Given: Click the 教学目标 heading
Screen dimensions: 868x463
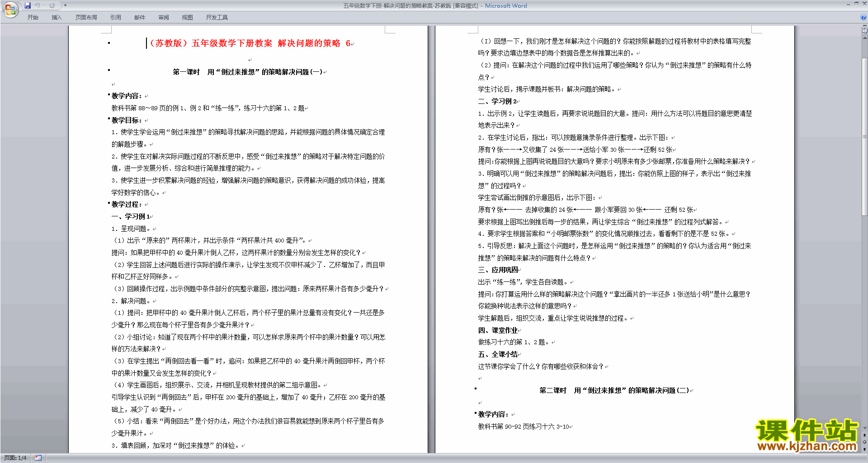Looking at the screenshot, I should 127,120.
